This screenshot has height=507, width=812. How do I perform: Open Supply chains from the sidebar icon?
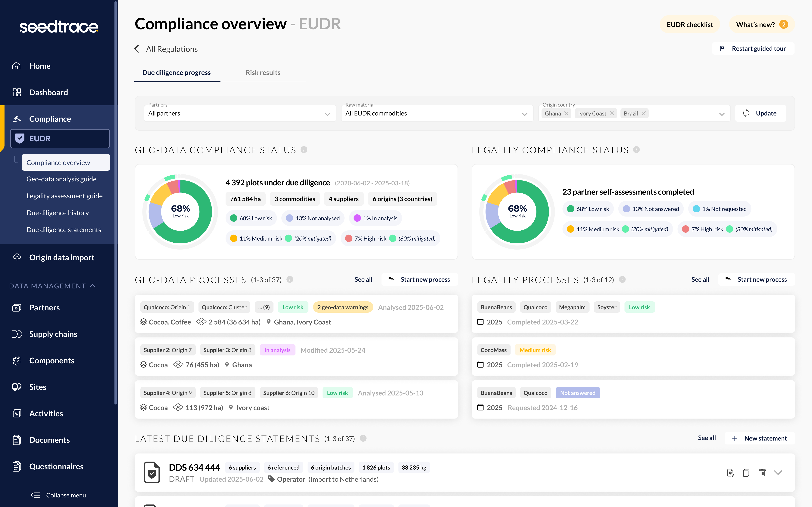17,334
